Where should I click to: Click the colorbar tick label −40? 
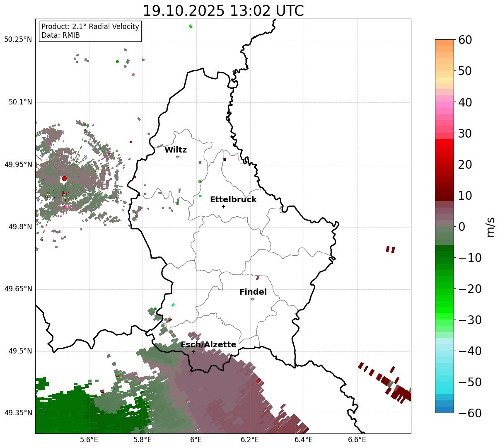pyautogui.click(x=470, y=351)
